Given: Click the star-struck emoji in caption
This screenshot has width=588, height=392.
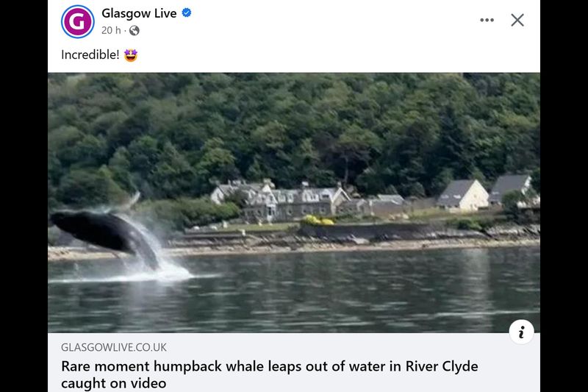Looking at the screenshot, I should pos(131,54).
